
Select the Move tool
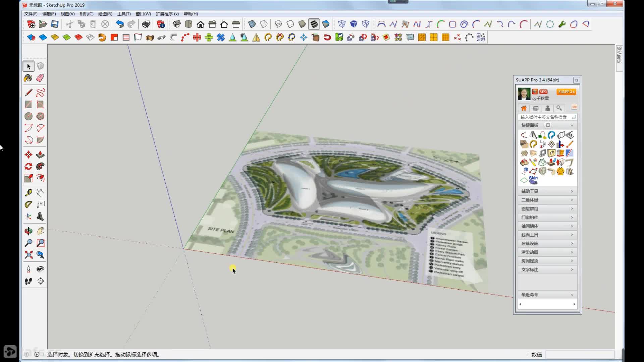click(29, 155)
